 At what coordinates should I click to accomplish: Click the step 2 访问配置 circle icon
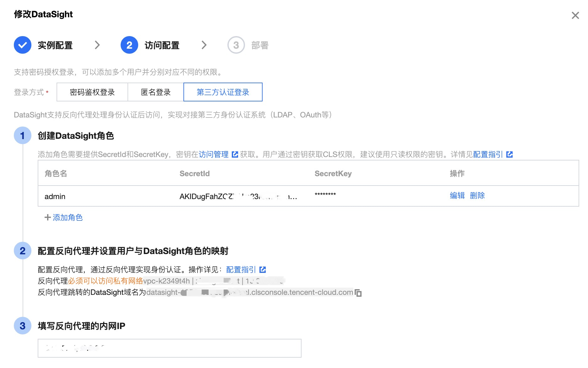coord(129,45)
